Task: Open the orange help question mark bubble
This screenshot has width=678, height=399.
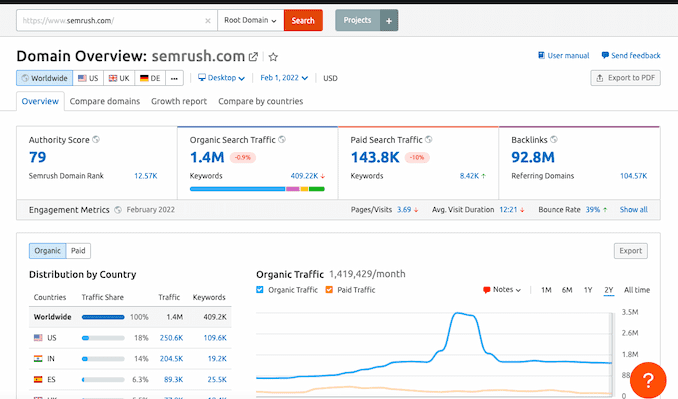Action: pyautogui.click(x=648, y=380)
